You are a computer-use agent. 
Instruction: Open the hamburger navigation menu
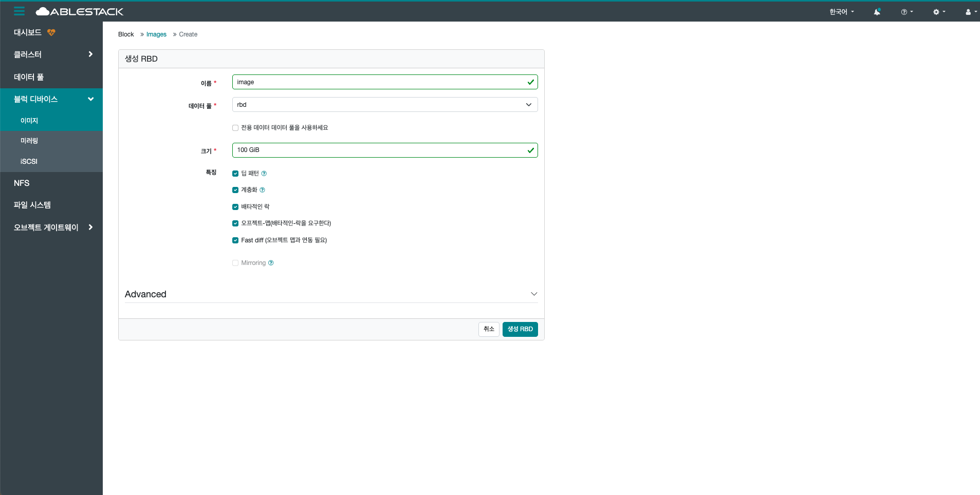pos(19,11)
